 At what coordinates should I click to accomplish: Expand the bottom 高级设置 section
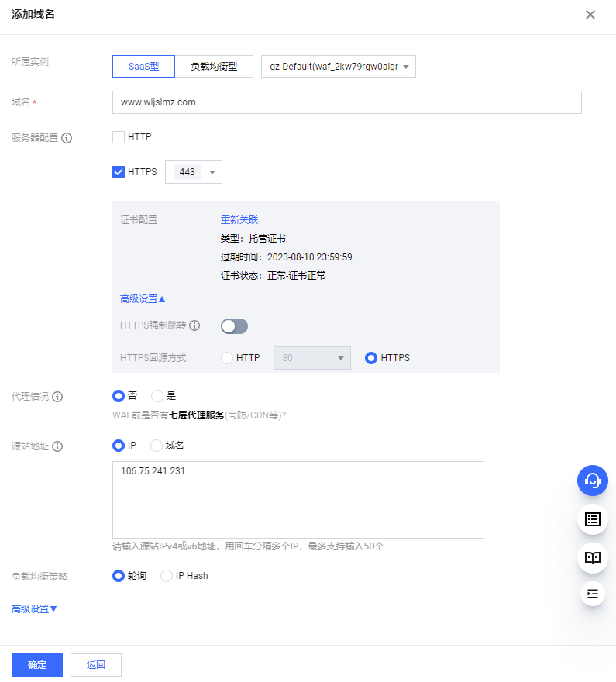pyautogui.click(x=34, y=608)
